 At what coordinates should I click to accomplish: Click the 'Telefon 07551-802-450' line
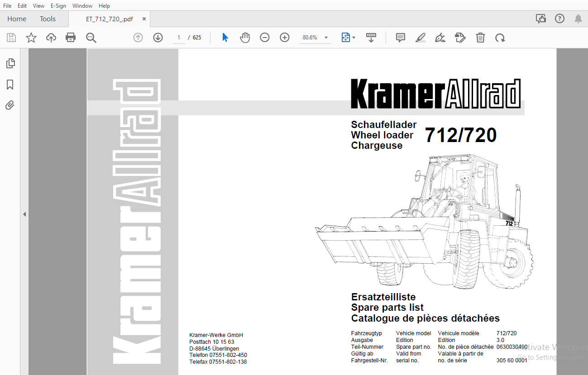tap(218, 355)
